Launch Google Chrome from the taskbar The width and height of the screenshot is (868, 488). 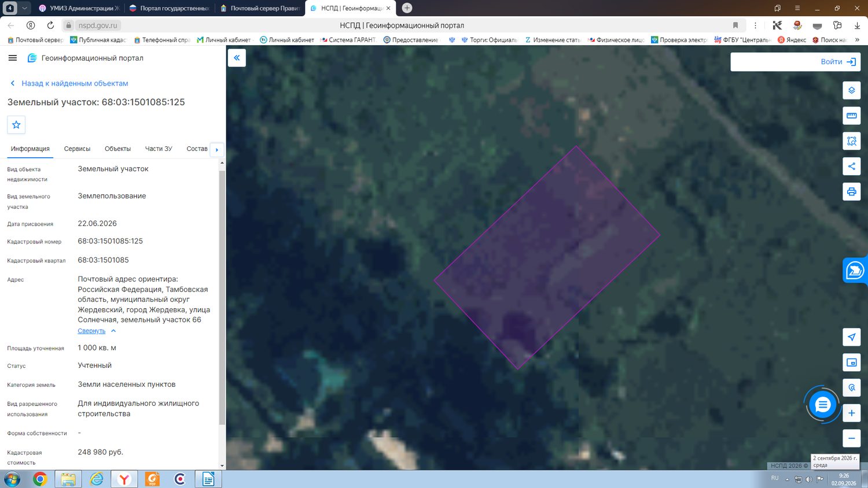(x=40, y=479)
